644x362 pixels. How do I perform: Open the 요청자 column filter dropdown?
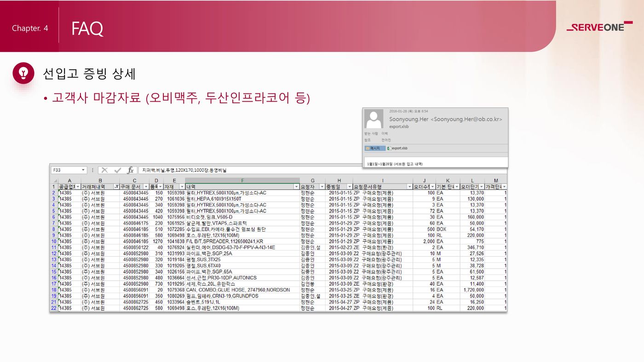click(x=322, y=187)
